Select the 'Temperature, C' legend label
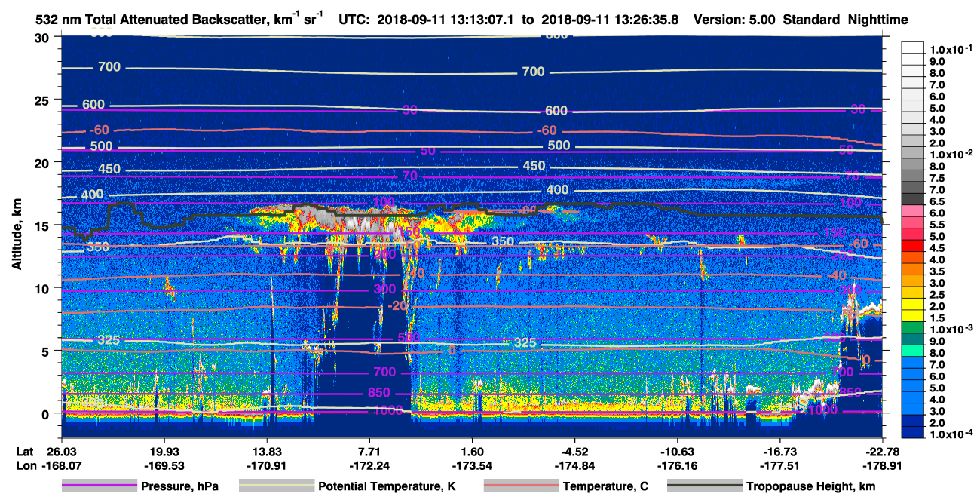Viewport: 980px width, 503px height. (x=605, y=486)
